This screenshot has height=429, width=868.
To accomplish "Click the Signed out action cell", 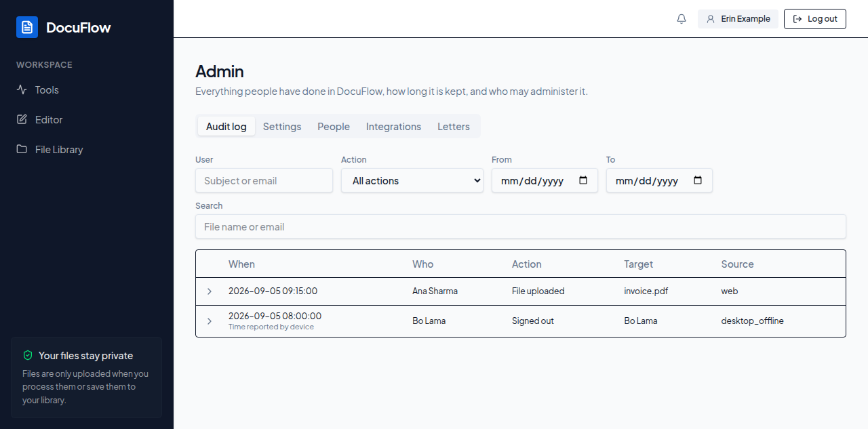I will point(532,321).
